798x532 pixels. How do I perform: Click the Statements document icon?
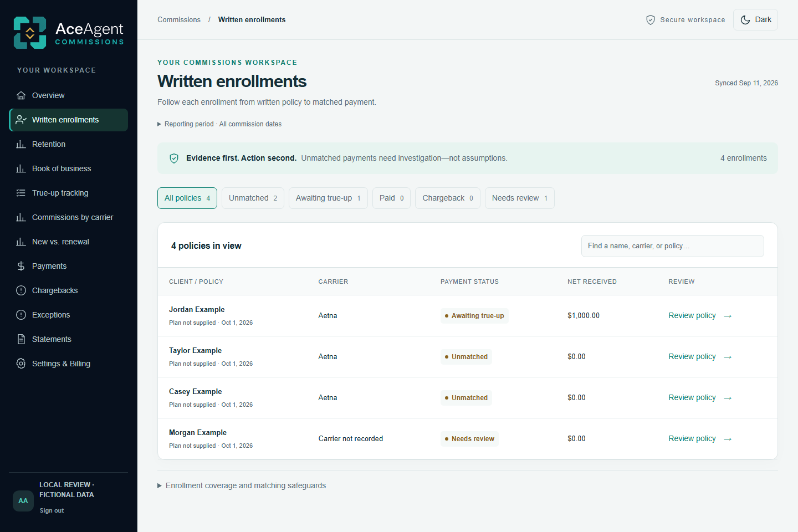point(21,339)
